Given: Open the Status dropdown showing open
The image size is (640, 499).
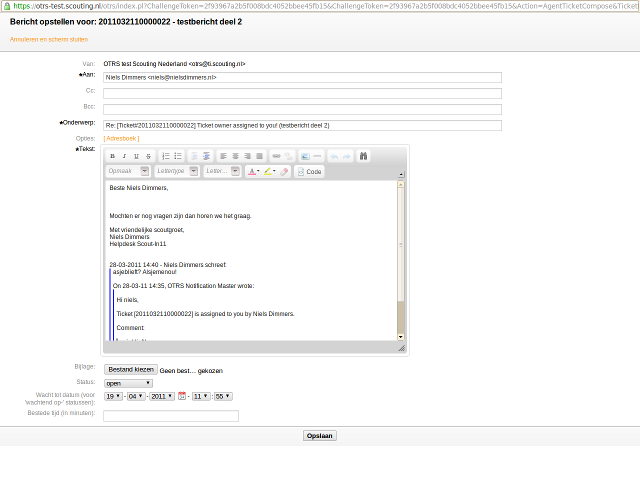Looking at the screenshot, I should 128,383.
